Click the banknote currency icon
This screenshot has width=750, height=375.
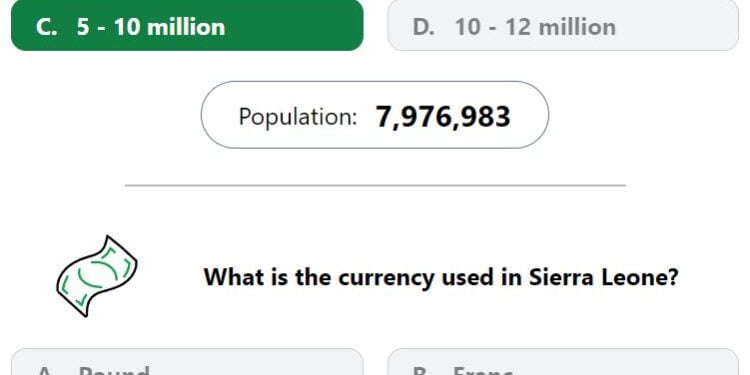coord(97,276)
